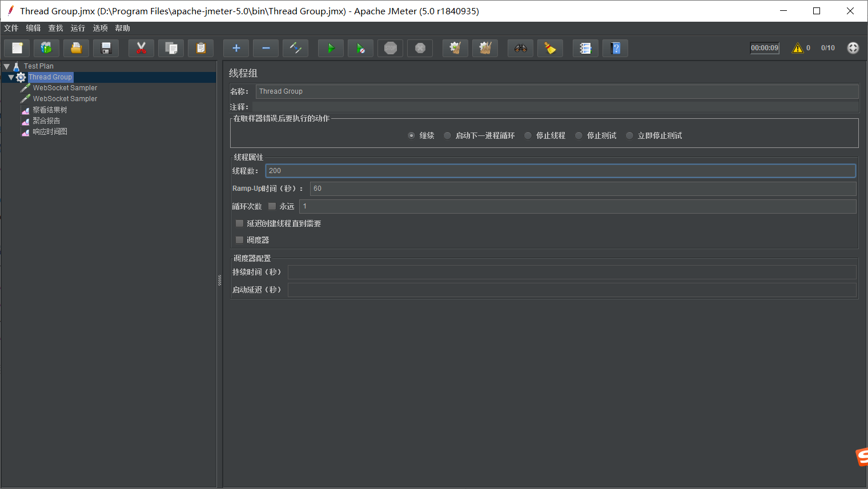
Task: Click the elapsed time 00:00:09 display
Action: pos(765,48)
